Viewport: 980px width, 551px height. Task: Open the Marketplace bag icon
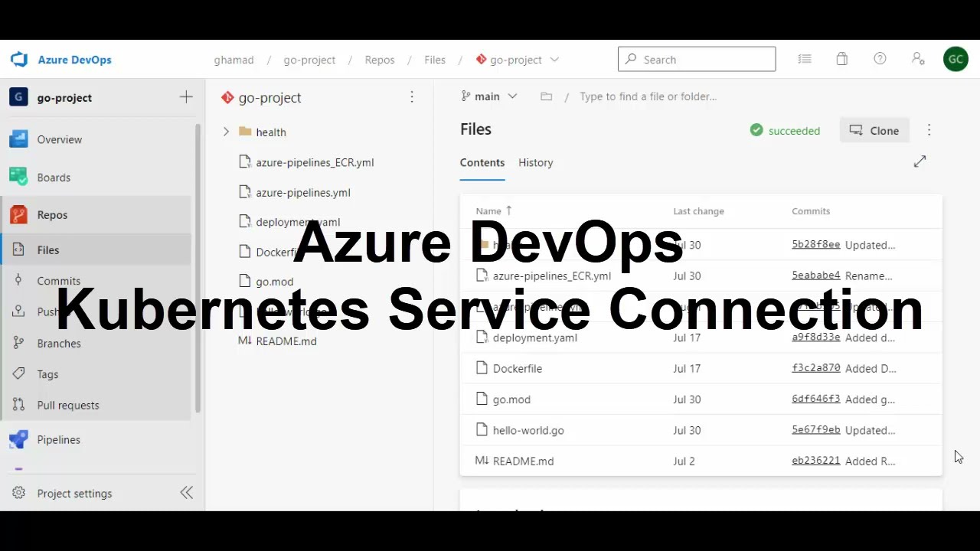(x=842, y=59)
